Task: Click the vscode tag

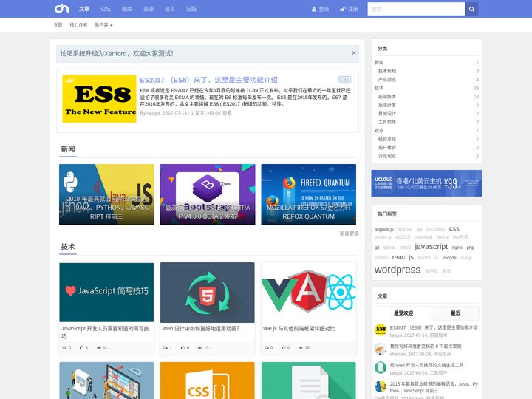Action: [x=449, y=258]
